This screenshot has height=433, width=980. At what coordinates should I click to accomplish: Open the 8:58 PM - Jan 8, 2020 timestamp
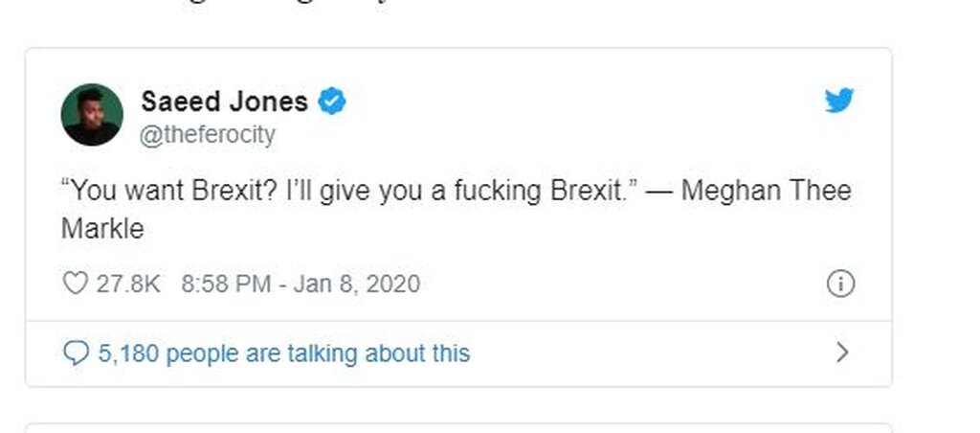(x=300, y=284)
